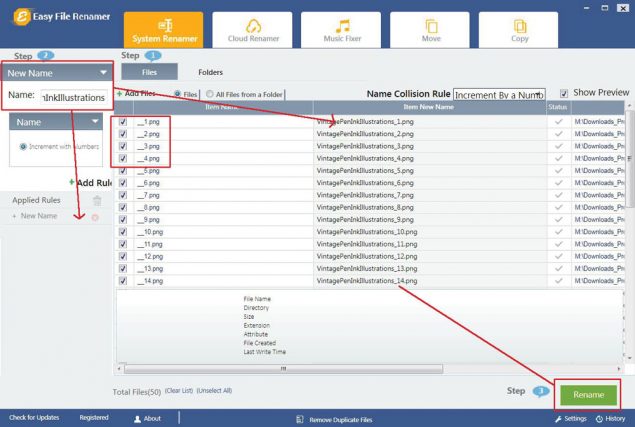Click the Name text input field

pyautogui.click(x=74, y=97)
